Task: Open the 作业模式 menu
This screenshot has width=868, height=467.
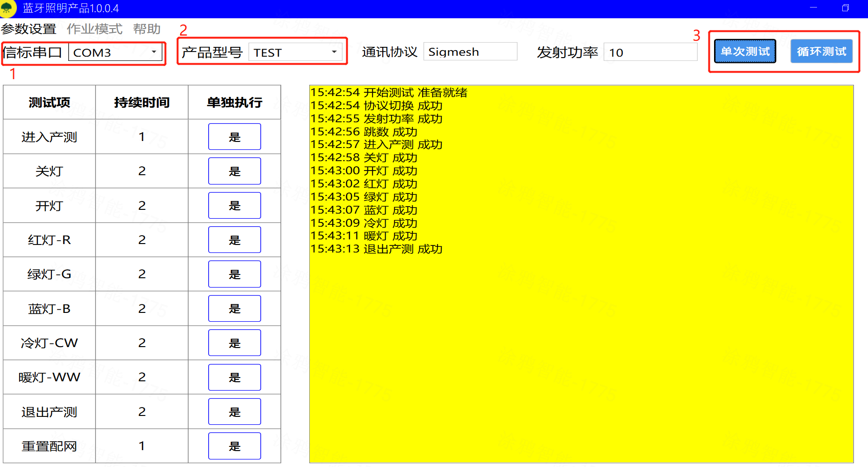Action: 95,29
